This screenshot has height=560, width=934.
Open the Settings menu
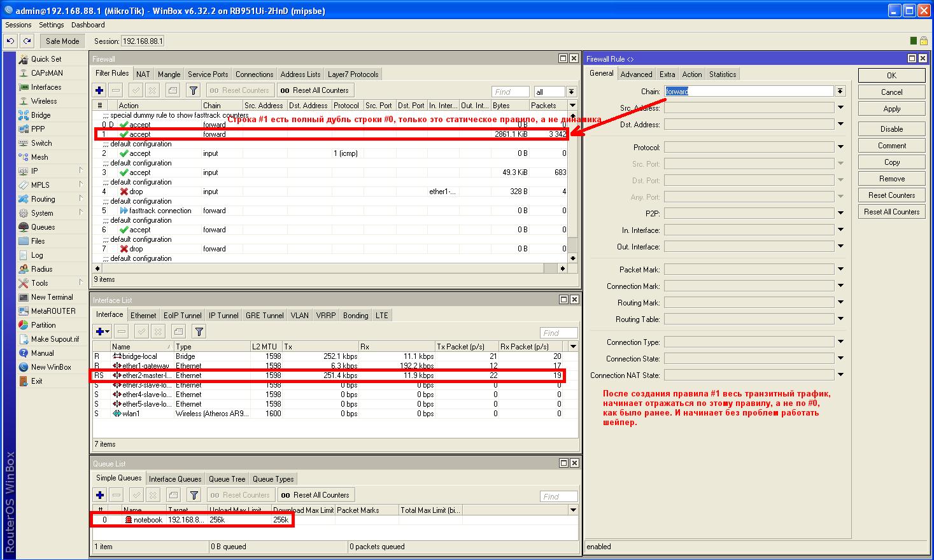coord(52,25)
